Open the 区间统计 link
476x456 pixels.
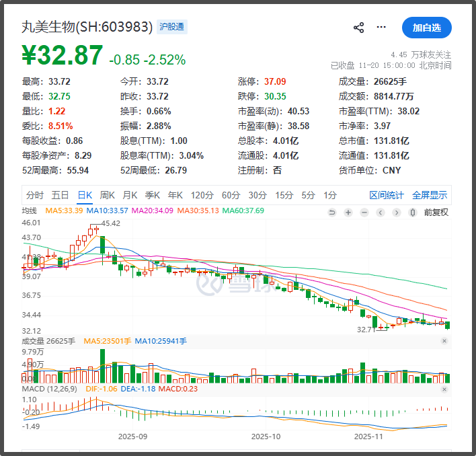[387, 195]
